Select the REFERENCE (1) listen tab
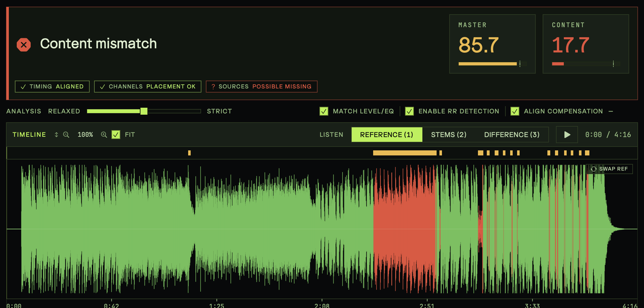 pos(387,135)
